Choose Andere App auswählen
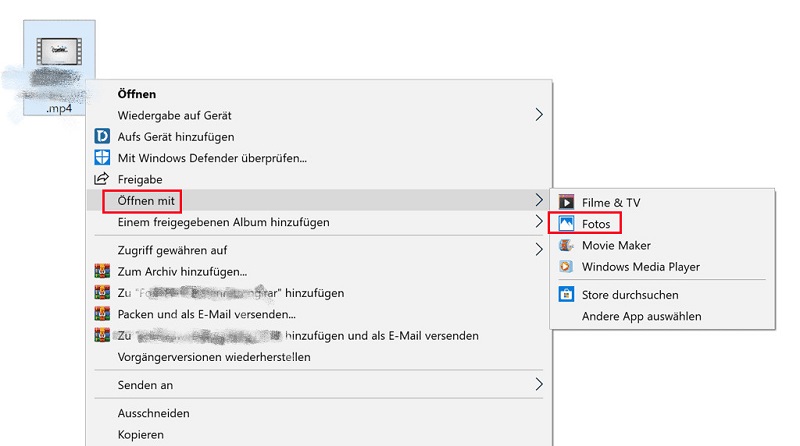The width and height of the screenshot is (800, 446). (641, 316)
